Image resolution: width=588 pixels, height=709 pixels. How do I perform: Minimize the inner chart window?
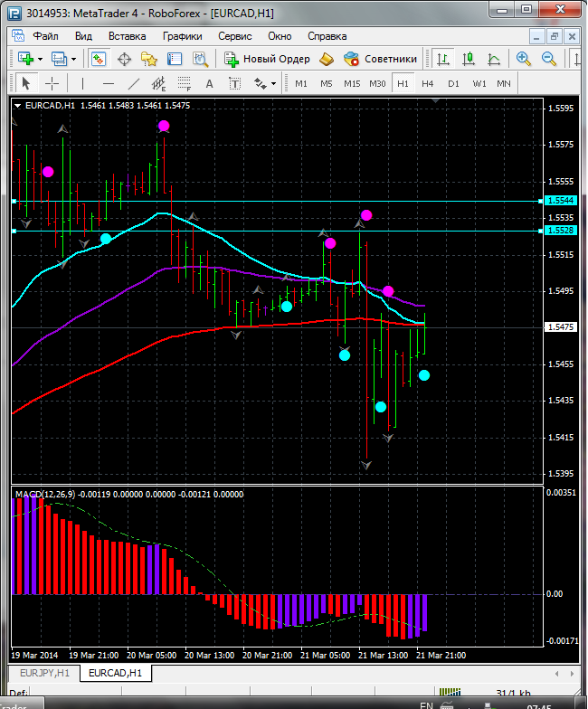click(536, 36)
